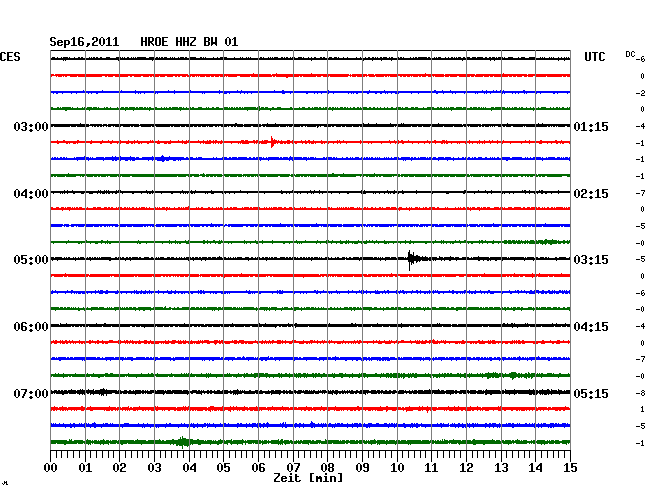Click the 15 tick on the minute axis
Viewport: 650px width, 494px height.
[x=570, y=468]
